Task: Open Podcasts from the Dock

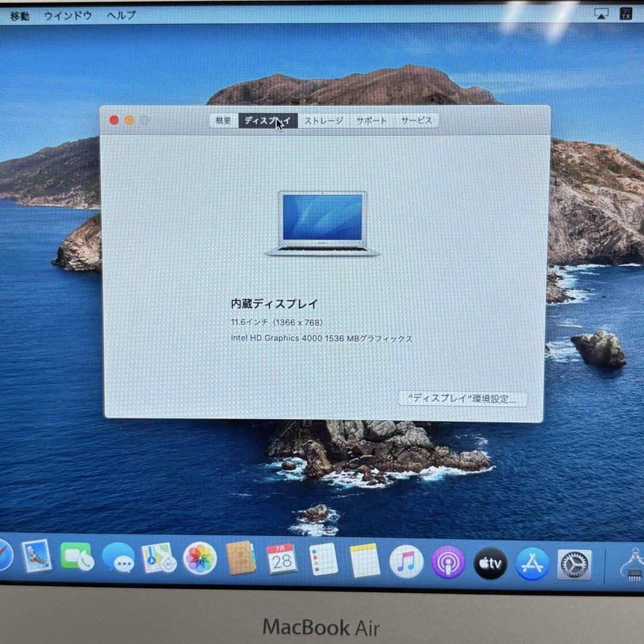Action: [448, 562]
